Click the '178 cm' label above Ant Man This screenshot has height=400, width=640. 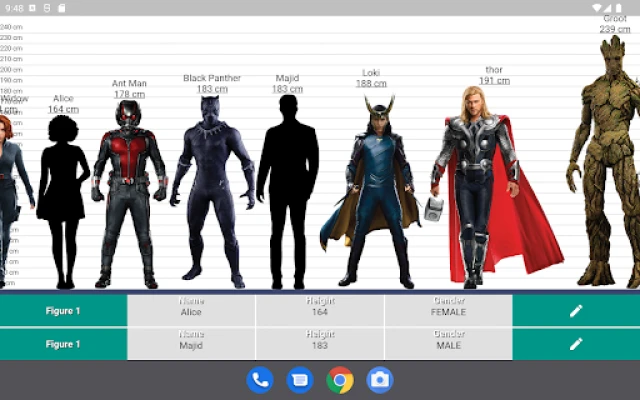tap(129, 94)
